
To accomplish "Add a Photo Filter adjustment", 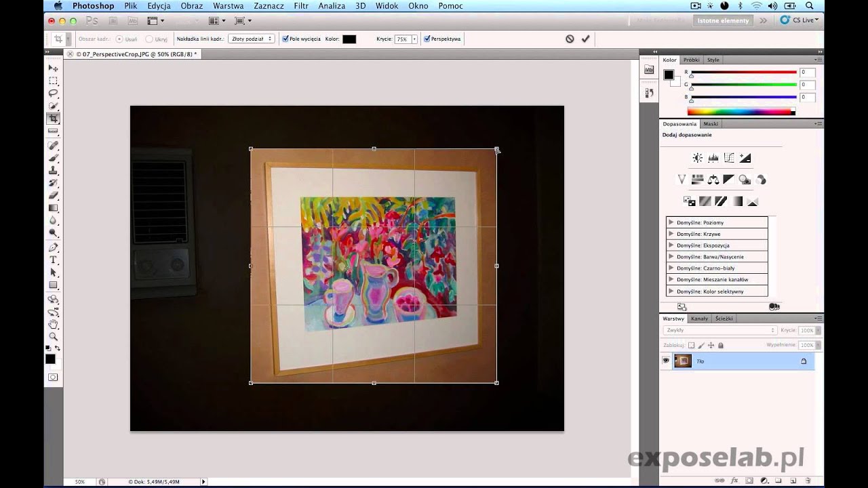I will pos(745,180).
